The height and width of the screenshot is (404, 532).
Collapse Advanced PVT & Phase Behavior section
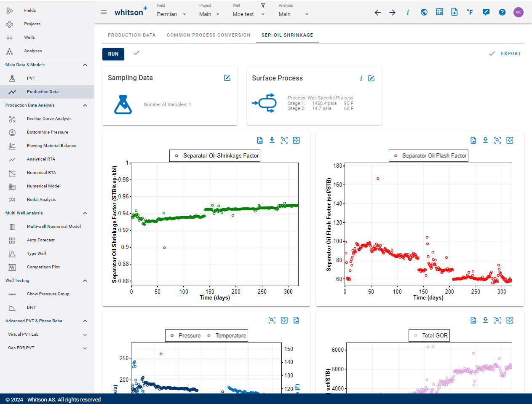(85, 321)
